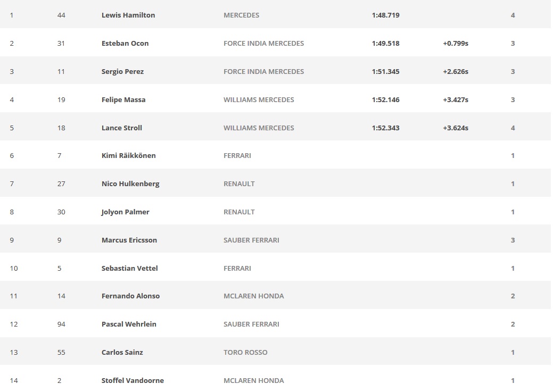
Task: Select the Sergio Perez name
Action: [x=122, y=72]
